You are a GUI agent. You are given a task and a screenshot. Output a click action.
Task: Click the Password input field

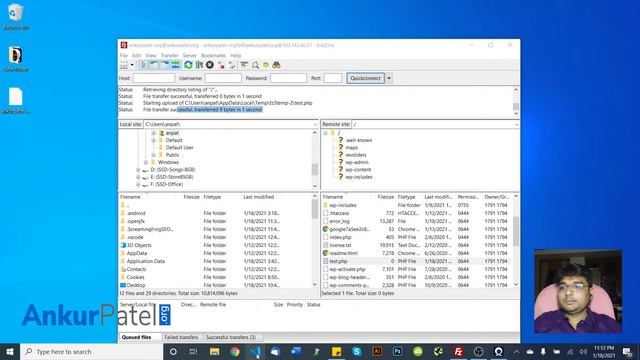[288, 78]
